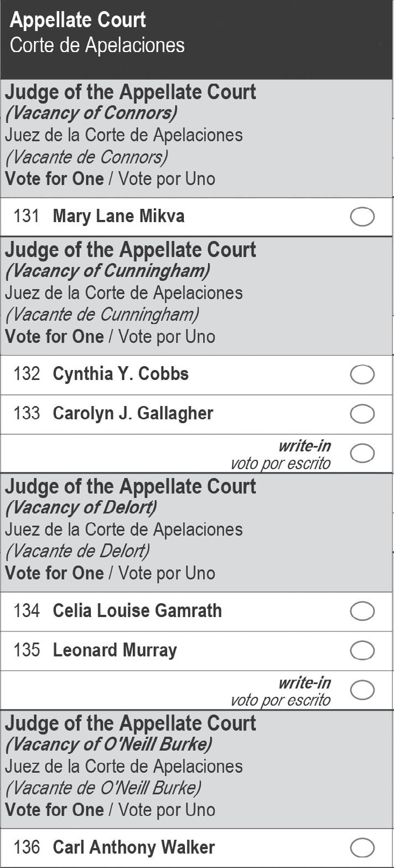
Task: Select the oval for Carl Anthony Walker
Action: point(362,848)
